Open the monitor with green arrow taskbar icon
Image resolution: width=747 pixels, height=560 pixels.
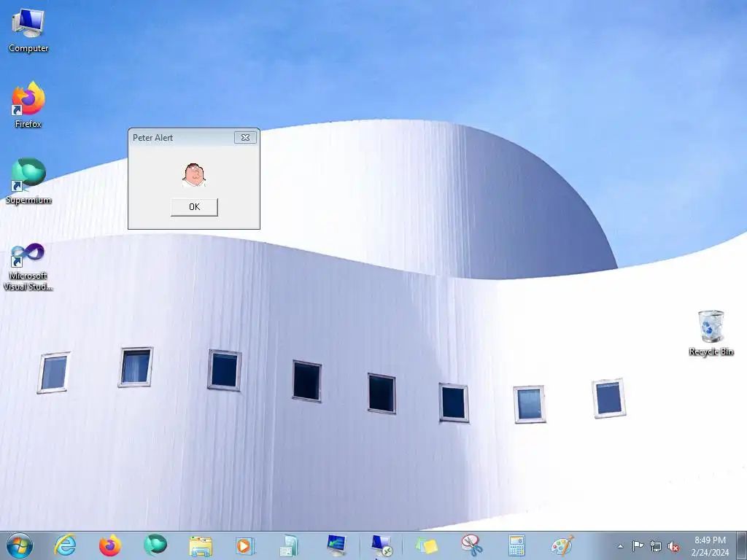tap(336, 545)
